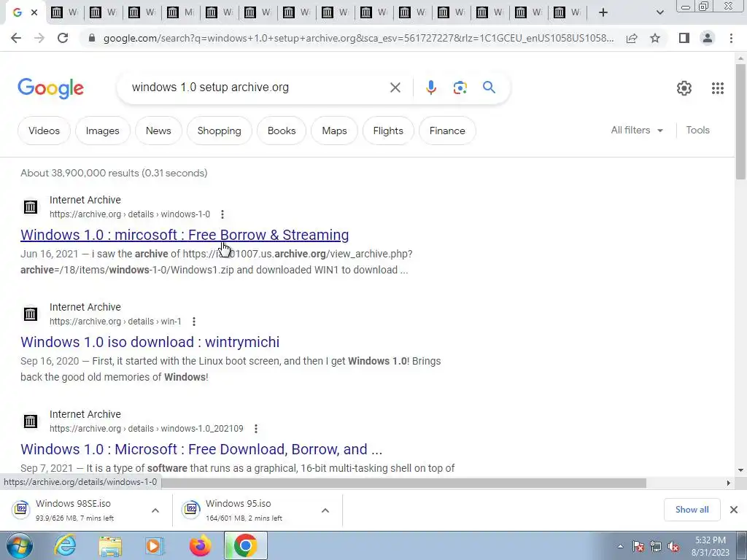Open the Google apps grid
The height and width of the screenshot is (560, 747).
tap(718, 88)
